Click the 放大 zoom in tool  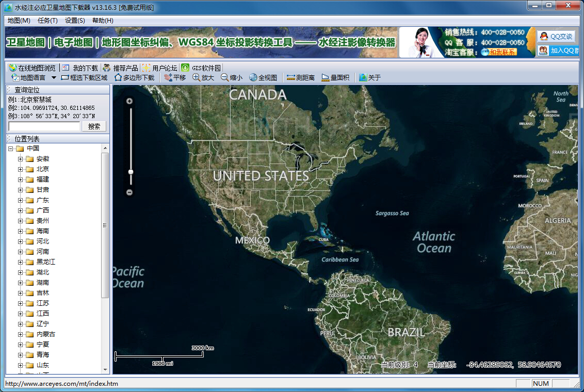[203, 77]
